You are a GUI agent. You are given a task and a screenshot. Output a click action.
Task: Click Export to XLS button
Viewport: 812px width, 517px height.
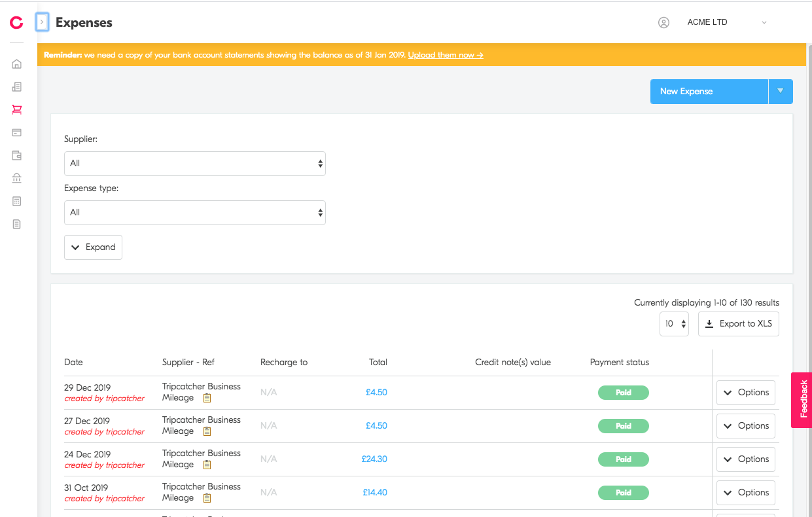[739, 324]
